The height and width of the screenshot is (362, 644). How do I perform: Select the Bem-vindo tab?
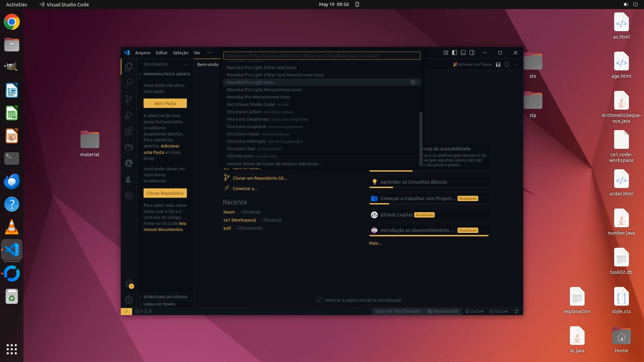(x=208, y=64)
